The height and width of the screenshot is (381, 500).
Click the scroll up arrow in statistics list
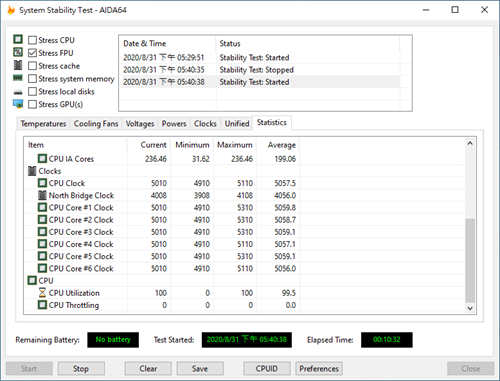pyautogui.click(x=470, y=143)
